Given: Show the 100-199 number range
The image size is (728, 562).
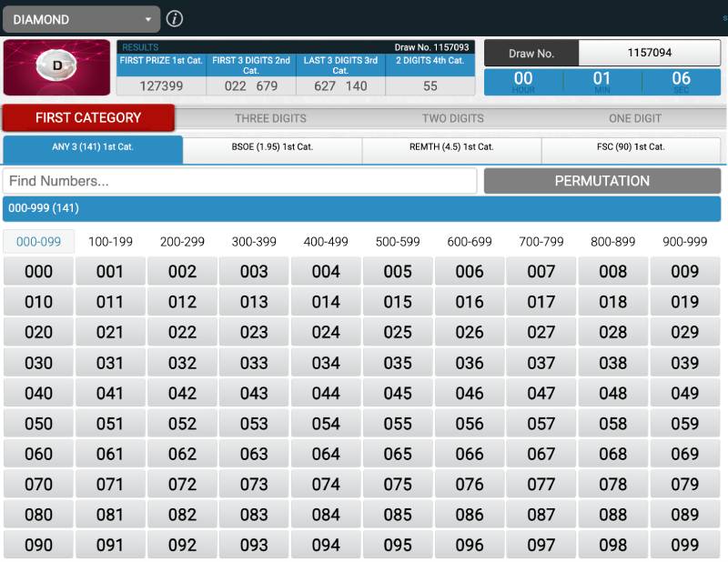Looking at the screenshot, I should [x=110, y=242].
